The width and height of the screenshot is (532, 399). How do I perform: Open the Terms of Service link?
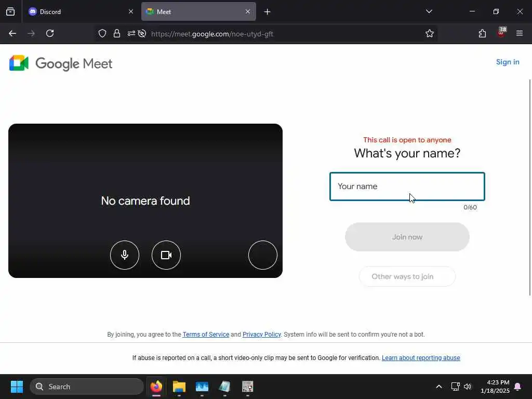coord(206,335)
